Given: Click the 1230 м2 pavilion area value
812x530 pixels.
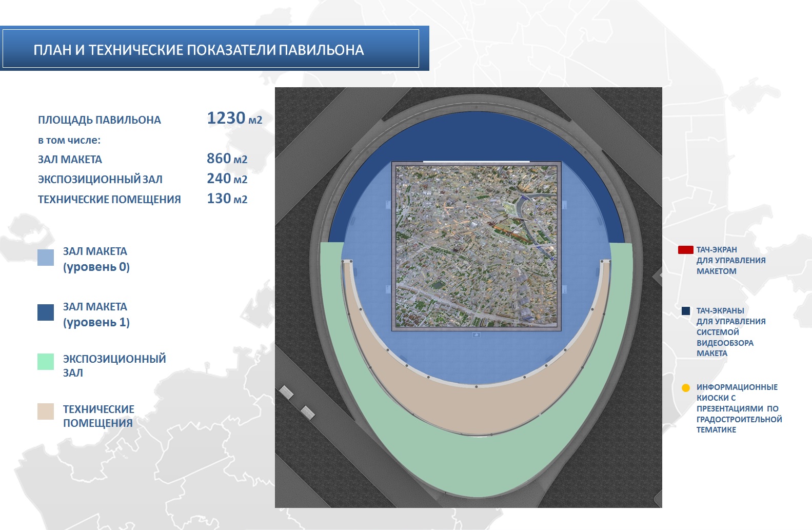Looking at the screenshot, I should (234, 119).
